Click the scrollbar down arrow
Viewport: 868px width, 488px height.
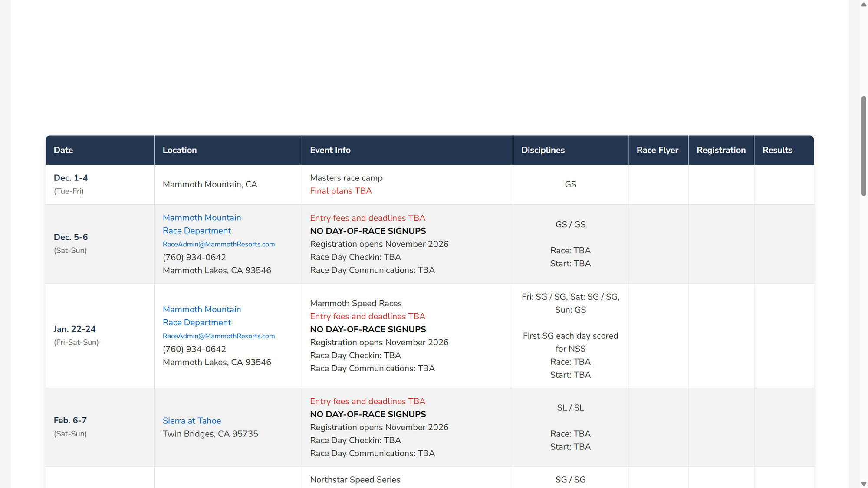(864, 483)
